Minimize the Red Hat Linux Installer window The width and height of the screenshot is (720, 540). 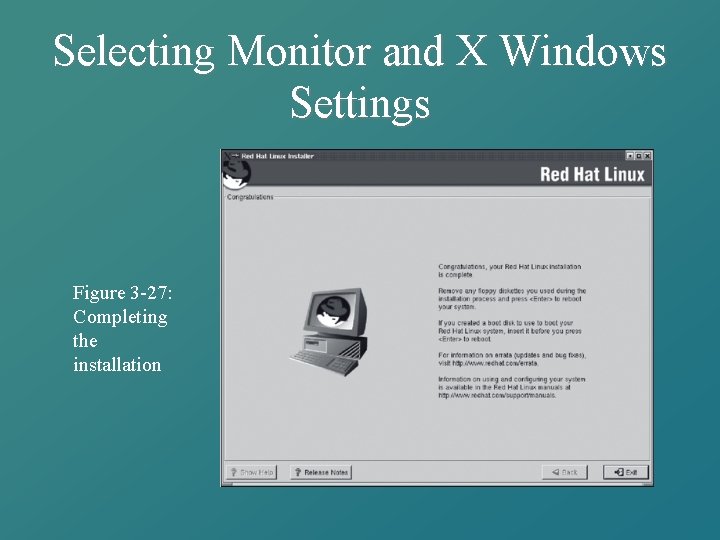click(630, 156)
